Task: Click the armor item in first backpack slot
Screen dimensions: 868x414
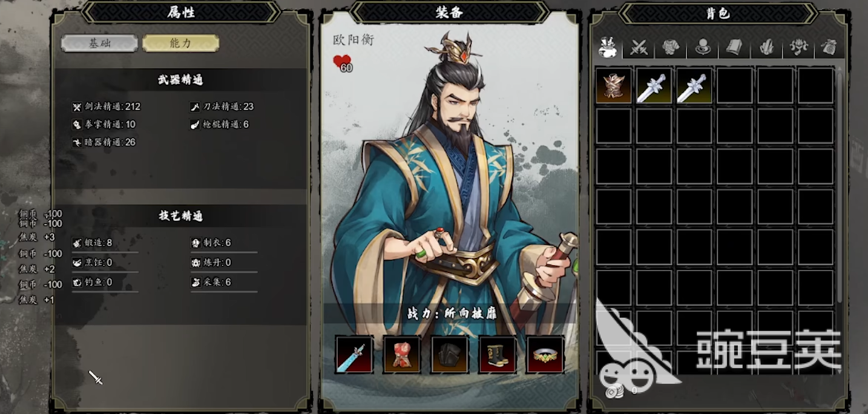Action: [614, 85]
